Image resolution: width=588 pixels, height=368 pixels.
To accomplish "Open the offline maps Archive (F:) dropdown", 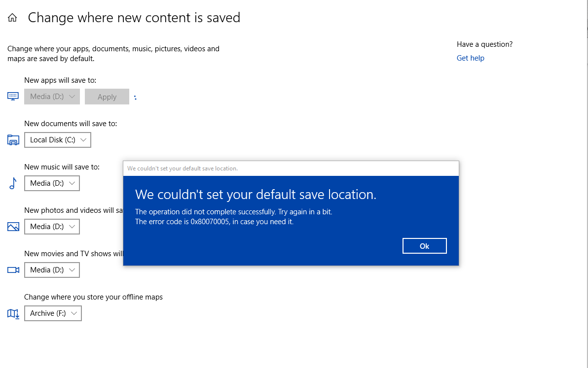I will 53,313.
